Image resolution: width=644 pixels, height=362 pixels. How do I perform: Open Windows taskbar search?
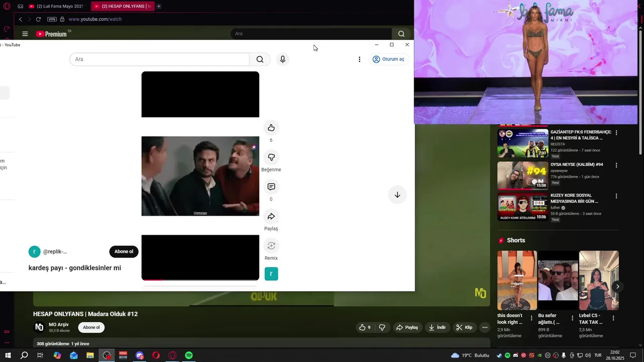(x=24, y=355)
